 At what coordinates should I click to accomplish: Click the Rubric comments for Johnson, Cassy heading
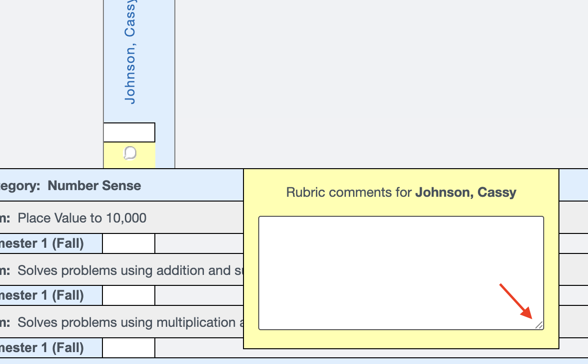[401, 192]
